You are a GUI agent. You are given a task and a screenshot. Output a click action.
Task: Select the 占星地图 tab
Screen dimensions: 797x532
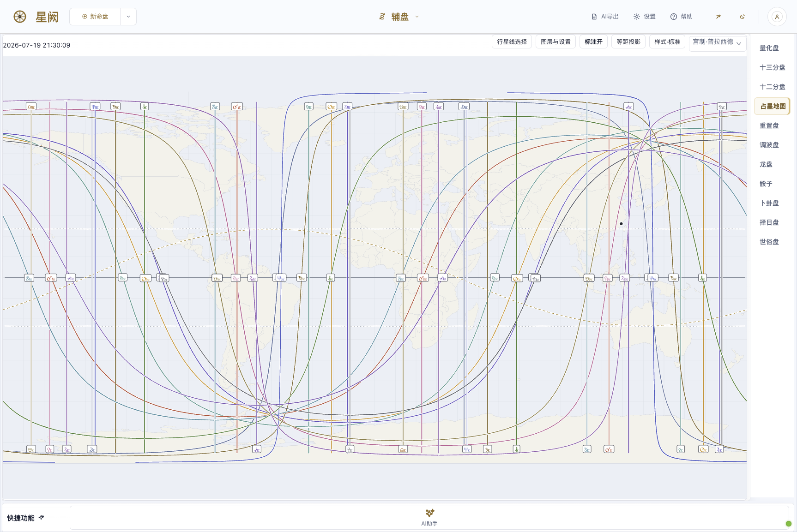pyautogui.click(x=772, y=106)
